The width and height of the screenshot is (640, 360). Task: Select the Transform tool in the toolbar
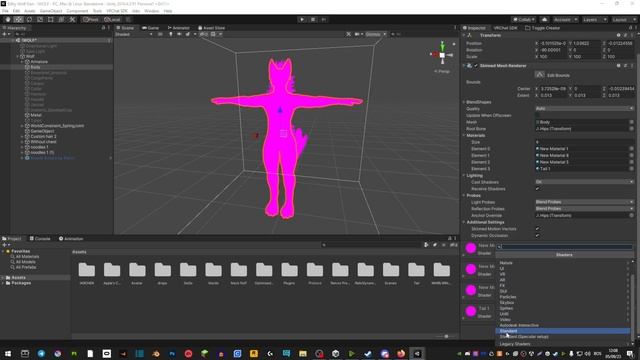(61, 20)
